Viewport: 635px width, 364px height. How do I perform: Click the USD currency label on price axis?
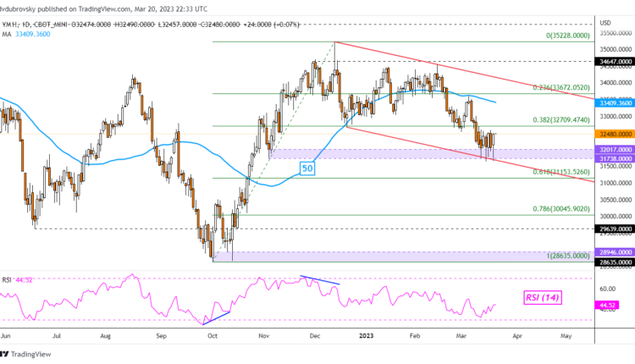pos(605,22)
